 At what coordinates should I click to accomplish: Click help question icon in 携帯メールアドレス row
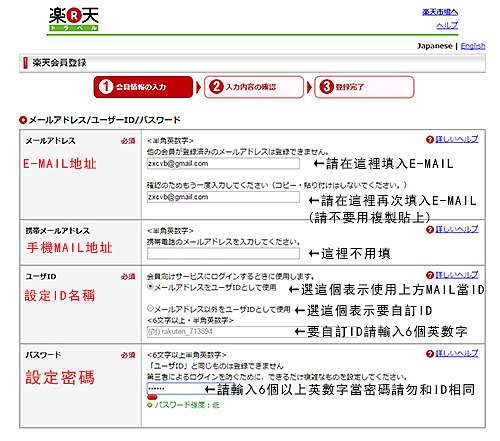pos(430,230)
